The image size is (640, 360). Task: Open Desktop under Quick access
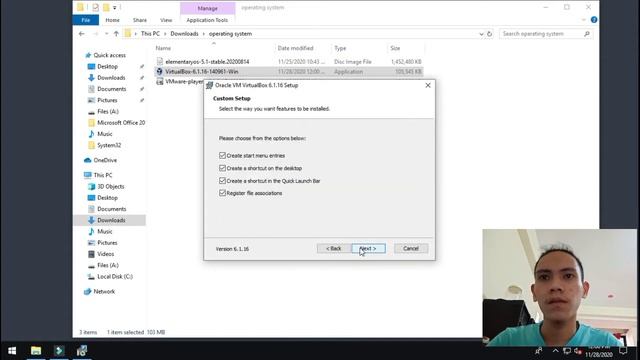click(107, 67)
